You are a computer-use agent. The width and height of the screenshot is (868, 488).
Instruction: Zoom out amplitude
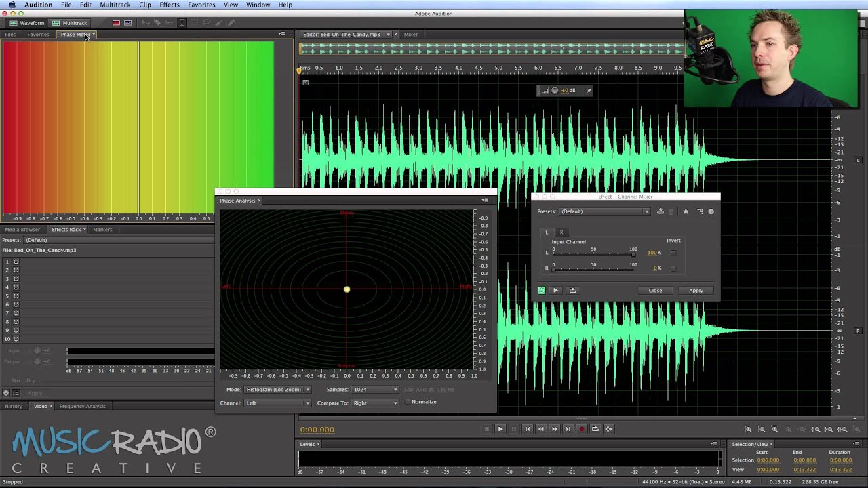click(762, 430)
